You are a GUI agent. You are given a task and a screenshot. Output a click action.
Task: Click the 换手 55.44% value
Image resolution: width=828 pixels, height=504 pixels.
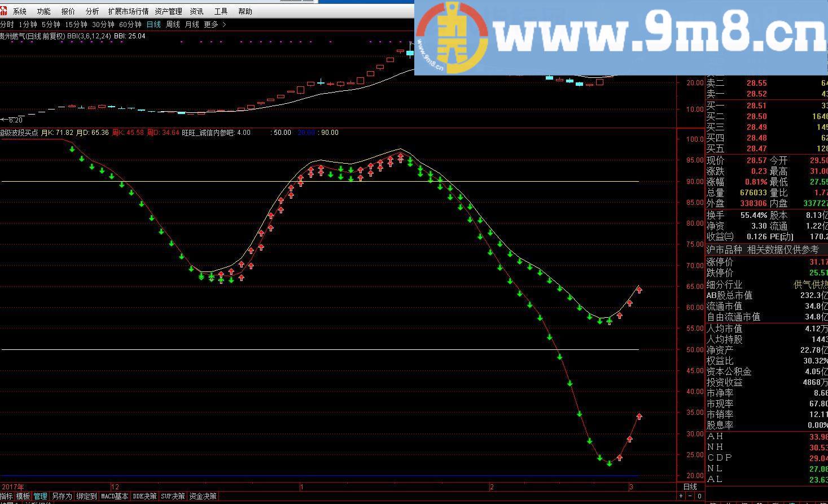[753, 215]
